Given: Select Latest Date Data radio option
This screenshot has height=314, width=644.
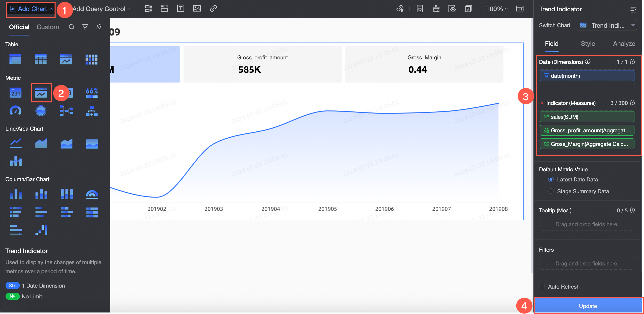Looking at the screenshot, I should click(x=551, y=179).
